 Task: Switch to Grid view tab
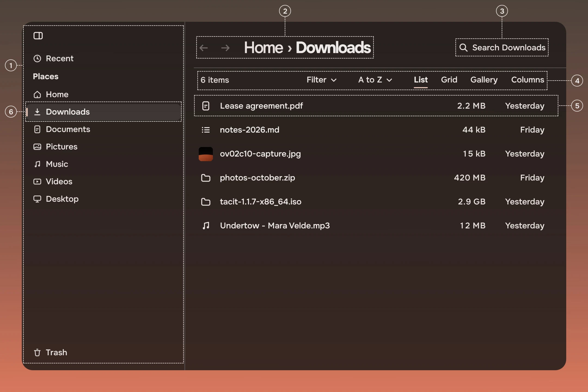(x=449, y=80)
